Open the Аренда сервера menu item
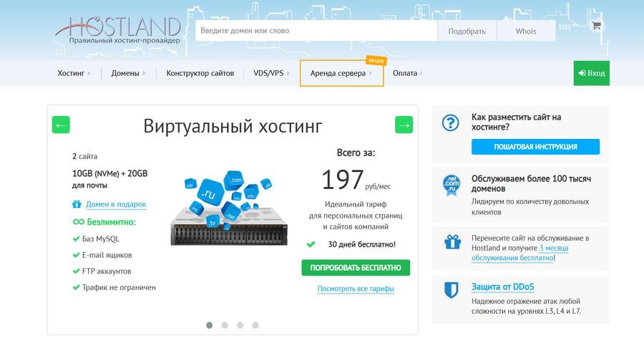 point(338,73)
